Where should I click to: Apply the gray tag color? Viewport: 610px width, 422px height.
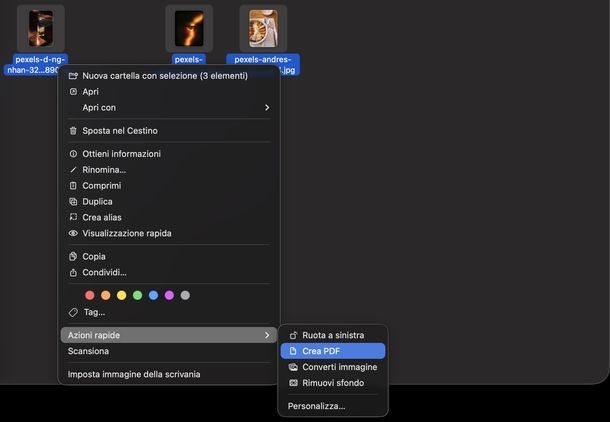pos(185,295)
